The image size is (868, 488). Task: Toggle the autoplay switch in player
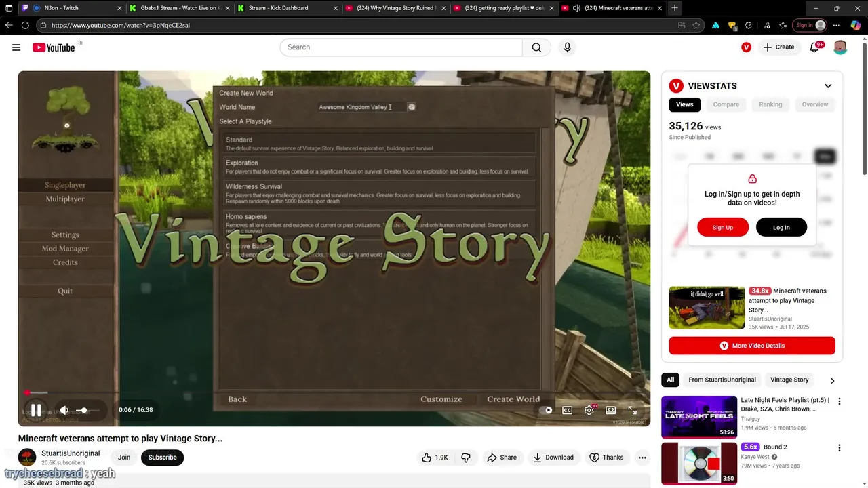click(x=546, y=410)
